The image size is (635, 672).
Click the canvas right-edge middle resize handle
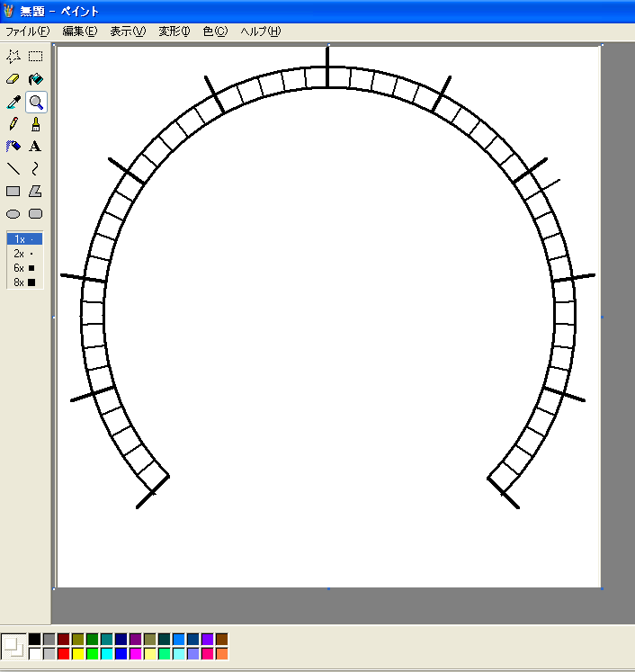coord(602,318)
